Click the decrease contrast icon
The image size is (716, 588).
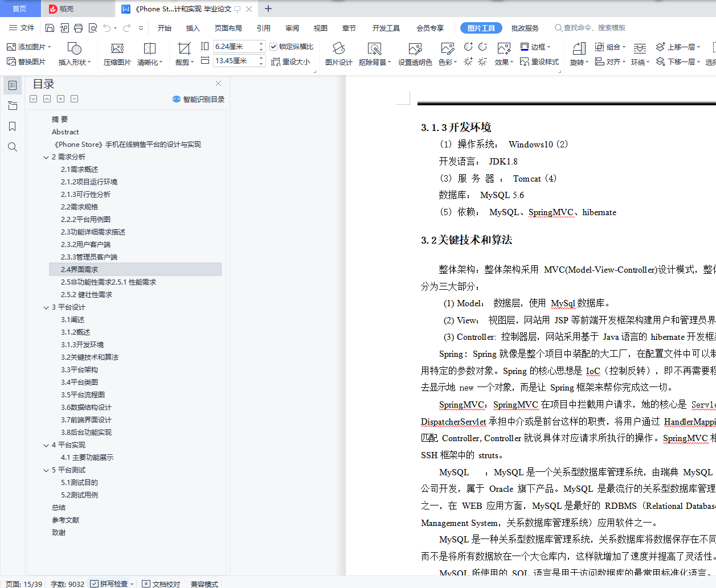pyautogui.click(x=482, y=47)
